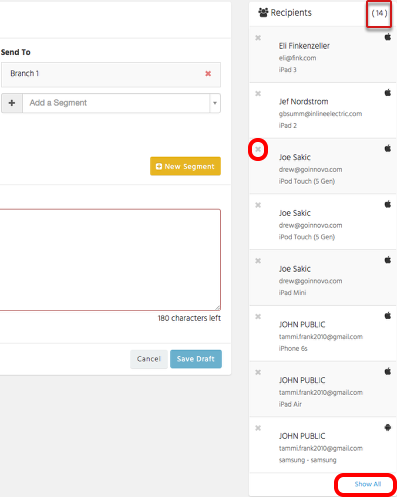397x497 pixels.
Task: Click Apple icon for Eli Finkenzeller
Action: click(x=388, y=37)
